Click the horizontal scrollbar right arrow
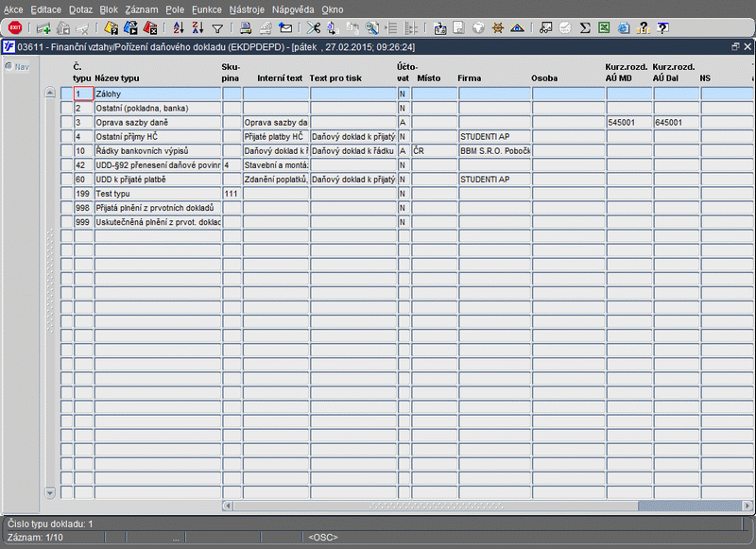This screenshot has width=756, height=549. click(x=747, y=506)
